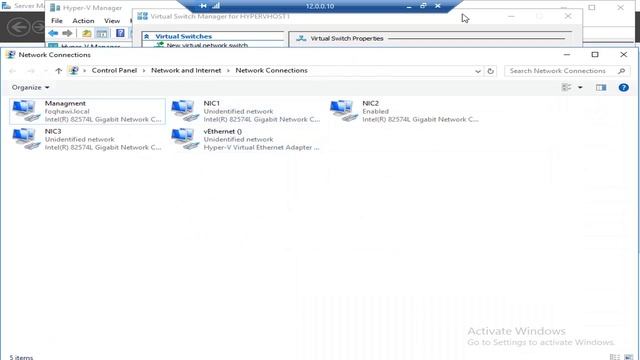Click Hyper-V Manager up folder toolbar icon
This screenshot has width=640, height=360.
(x=87, y=33)
